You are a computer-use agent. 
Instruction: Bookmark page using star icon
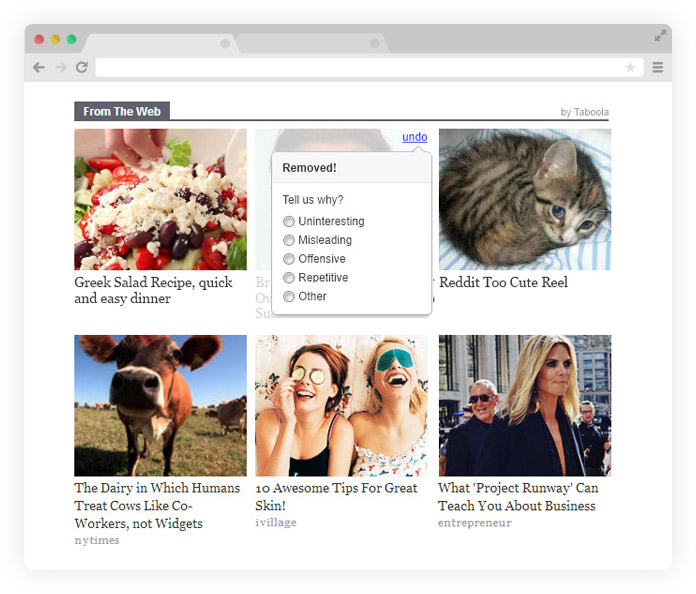pos(630,67)
